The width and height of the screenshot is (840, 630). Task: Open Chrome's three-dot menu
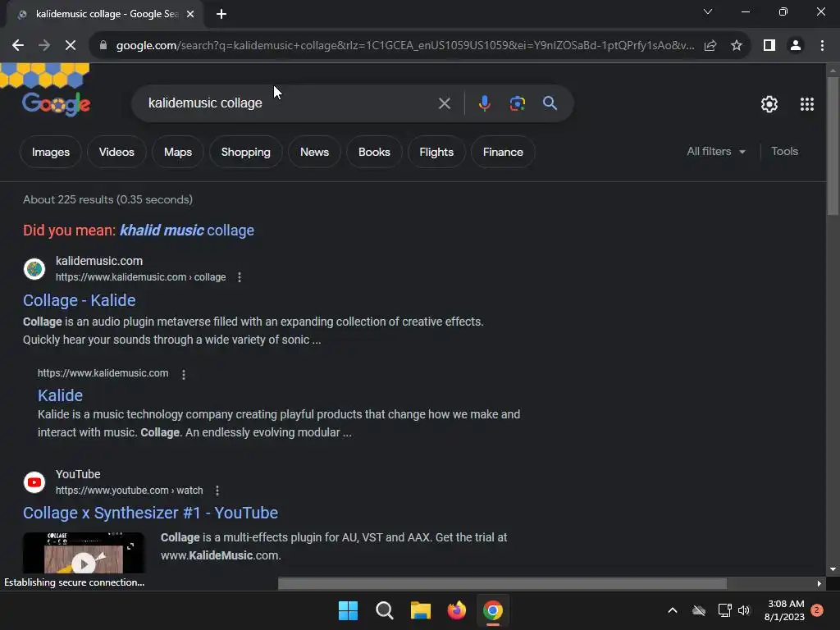[x=822, y=46]
